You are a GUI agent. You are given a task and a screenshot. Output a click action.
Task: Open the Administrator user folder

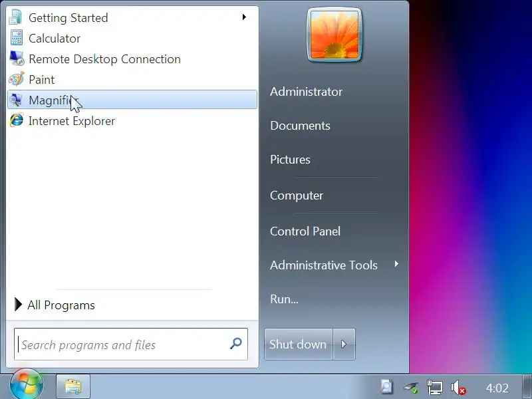[307, 92]
